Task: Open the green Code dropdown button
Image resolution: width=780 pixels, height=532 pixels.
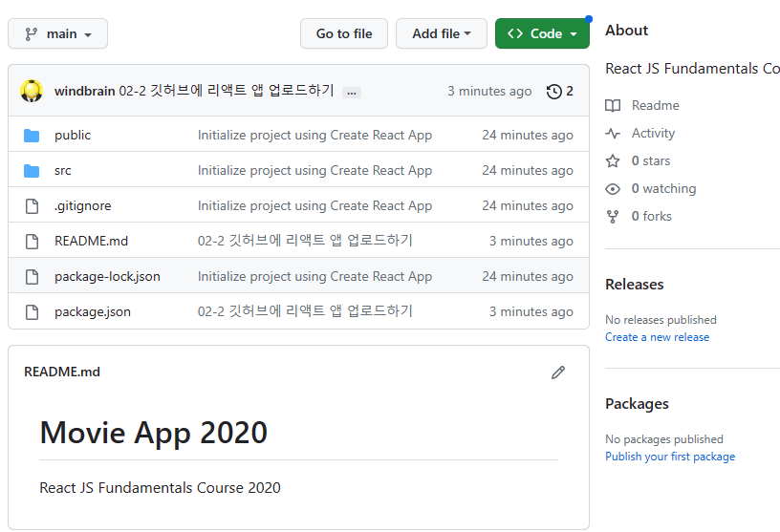Action: pyautogui.click(x=542, y=33)
